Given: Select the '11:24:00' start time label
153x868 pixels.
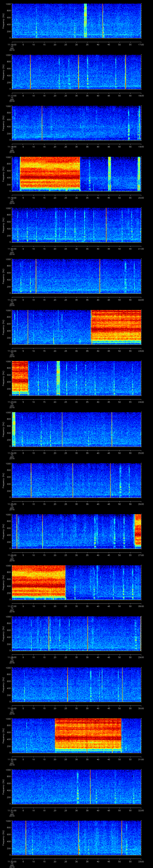Looking at the screenshot, I should click(x=12, y=453).
